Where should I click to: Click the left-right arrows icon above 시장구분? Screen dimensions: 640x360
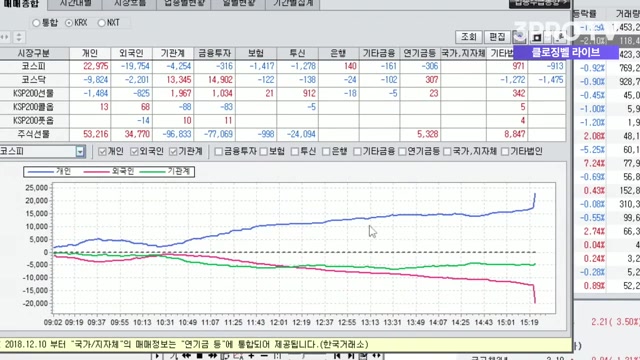pos(4,37)
